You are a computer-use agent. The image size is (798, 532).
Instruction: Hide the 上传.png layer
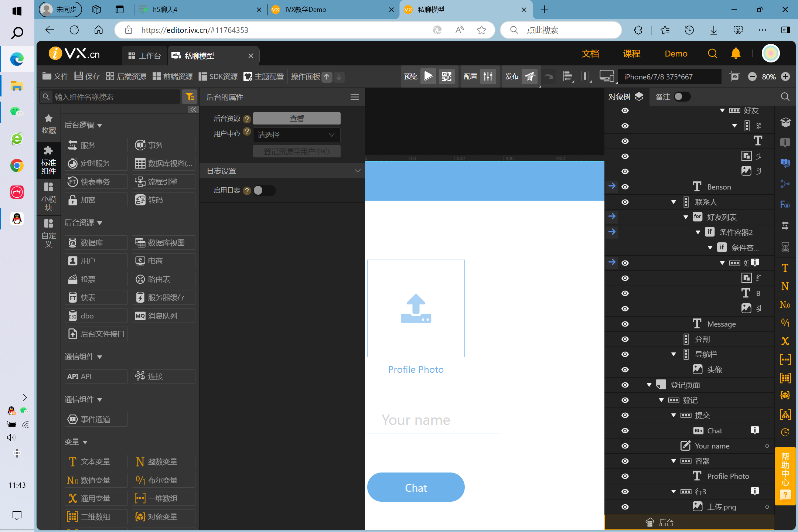[625, 507]
